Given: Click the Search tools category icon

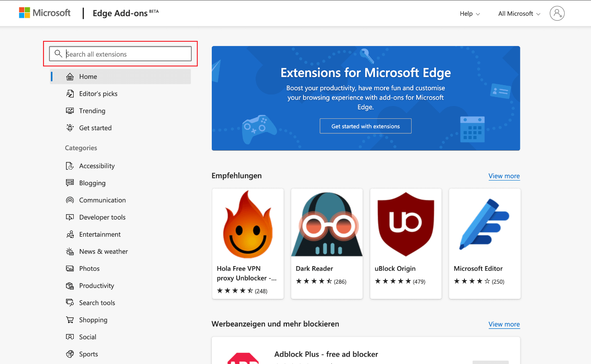Looking at the screenshot, I should click(70, 303).
